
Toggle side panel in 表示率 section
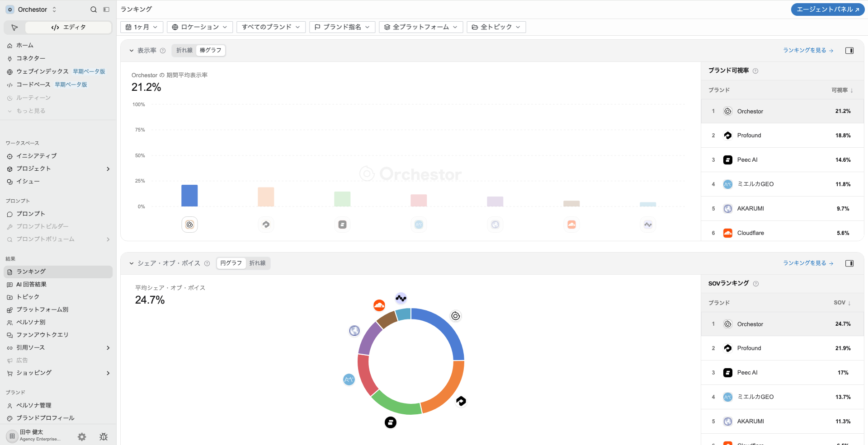point(849,51)
